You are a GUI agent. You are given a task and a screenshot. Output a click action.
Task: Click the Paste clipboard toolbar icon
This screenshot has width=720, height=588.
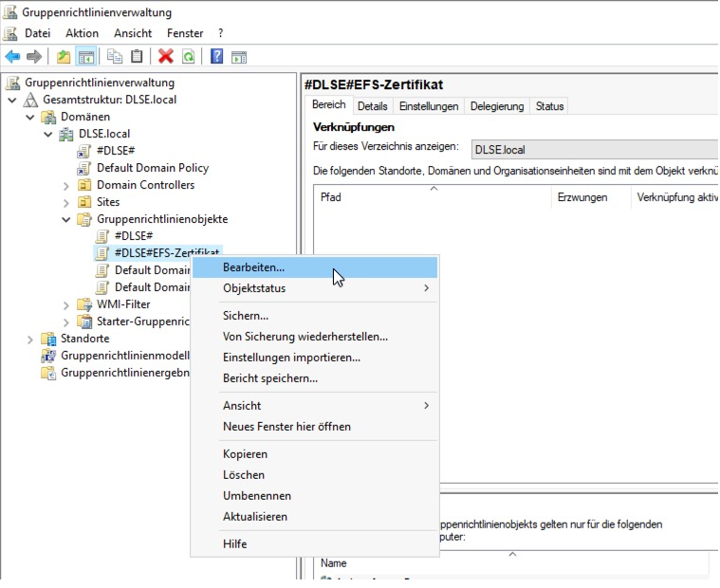point(138,57)
